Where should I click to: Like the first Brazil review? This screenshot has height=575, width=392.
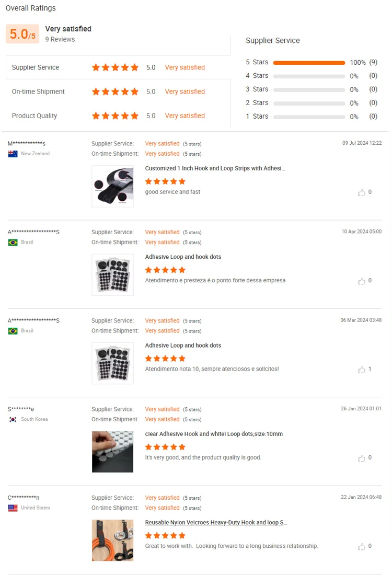coord(362,281)
